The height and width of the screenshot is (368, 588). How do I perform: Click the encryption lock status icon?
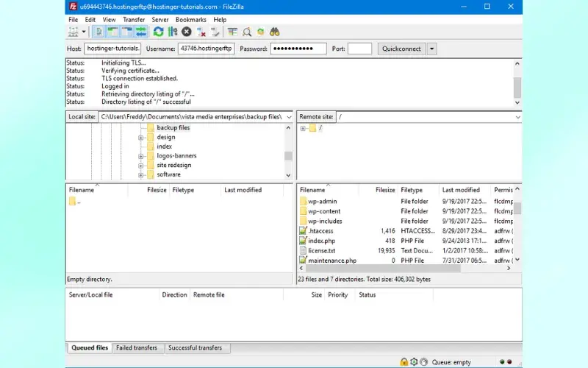click(x=404, y=362)
